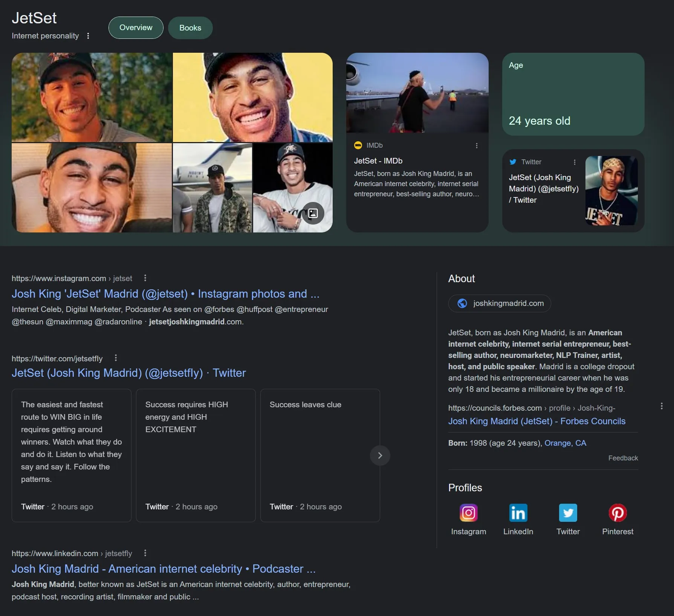This screenshot has height=616, width=674.
Task: Open options for the twitter.com/jetsetfly result
Action: (x=116, y=358)
